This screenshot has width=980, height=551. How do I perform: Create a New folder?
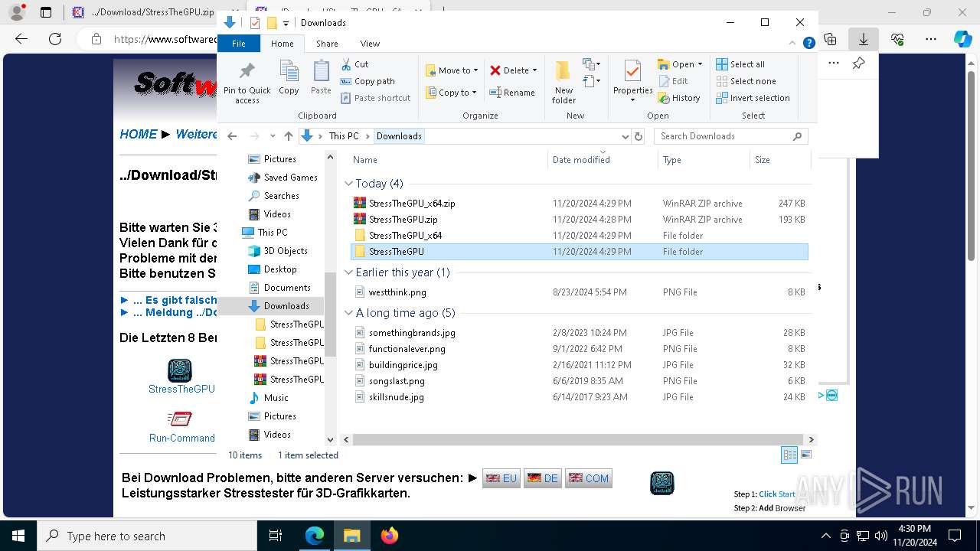pos(563,82)
